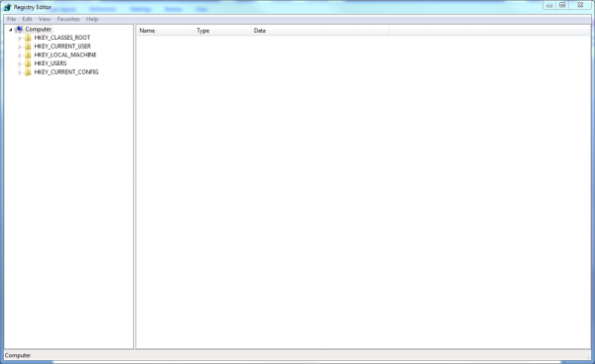This screenshot has height=364, width=595.
Task: Minimize the Registry Editor window
Action: (549, 5)
